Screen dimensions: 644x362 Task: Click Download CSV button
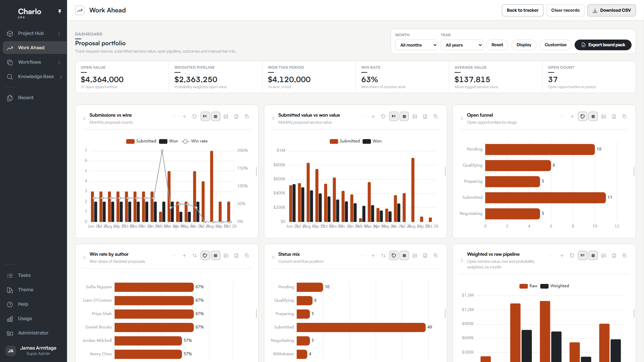(x=611, y=10)
